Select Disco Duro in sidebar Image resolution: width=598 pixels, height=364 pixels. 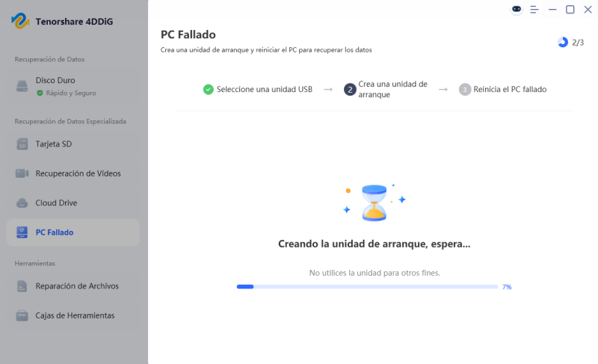pyautogui.click(x=55, y=80)
